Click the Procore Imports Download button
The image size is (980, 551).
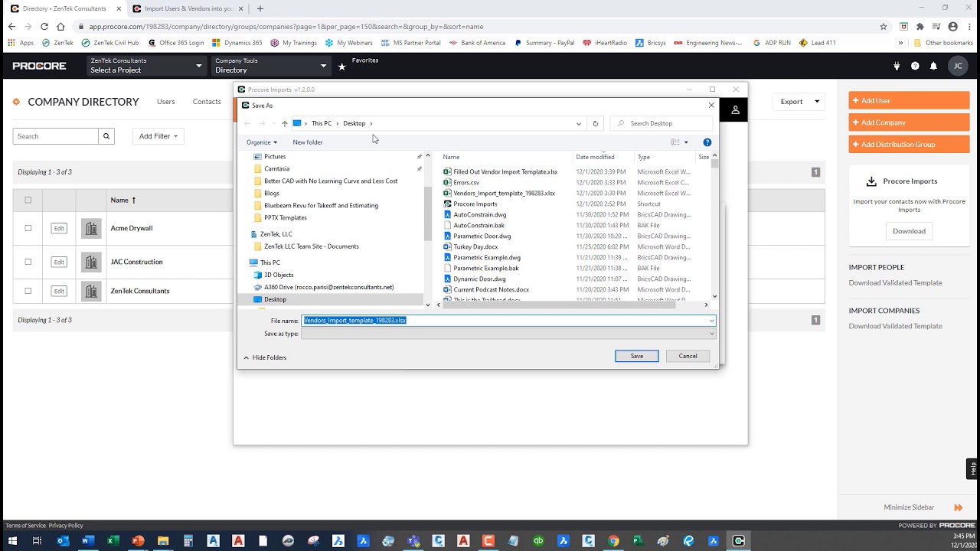909,231
